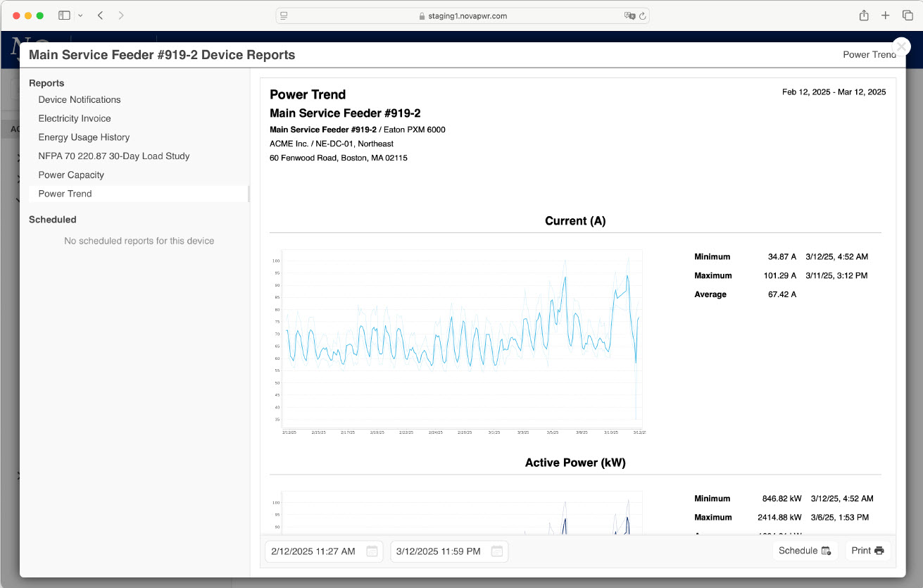Go back with the browser back arrow
This screenshot has width=923, height=588.
pos(100,15)
